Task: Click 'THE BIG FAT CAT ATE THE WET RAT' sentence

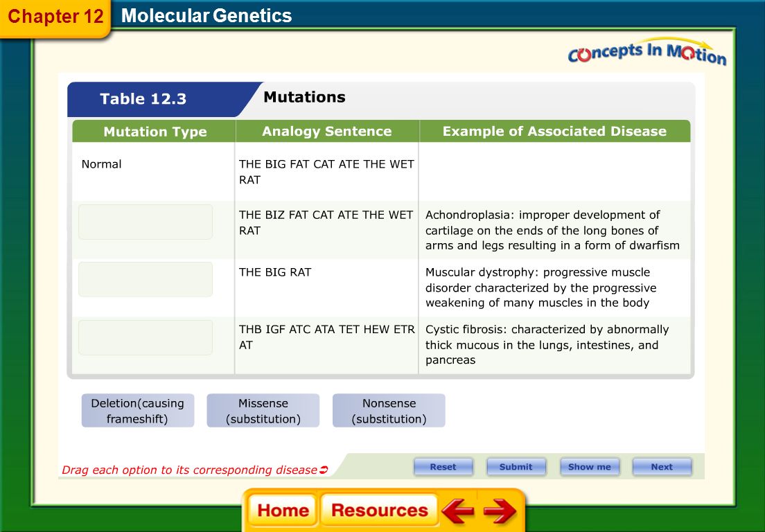Action: pyautogui.click(x=326, y=172)
